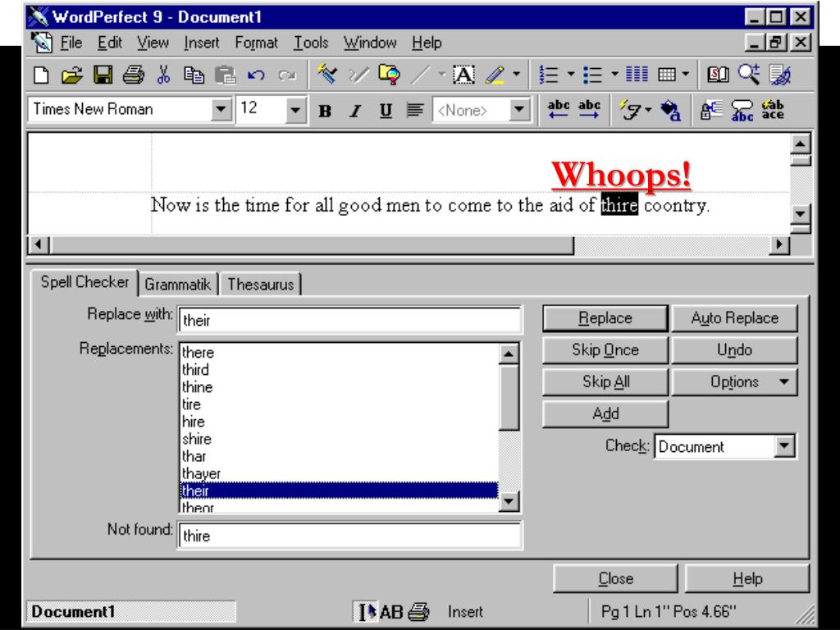Click the Columns icon
840x630 pixels.
point(637,75)
